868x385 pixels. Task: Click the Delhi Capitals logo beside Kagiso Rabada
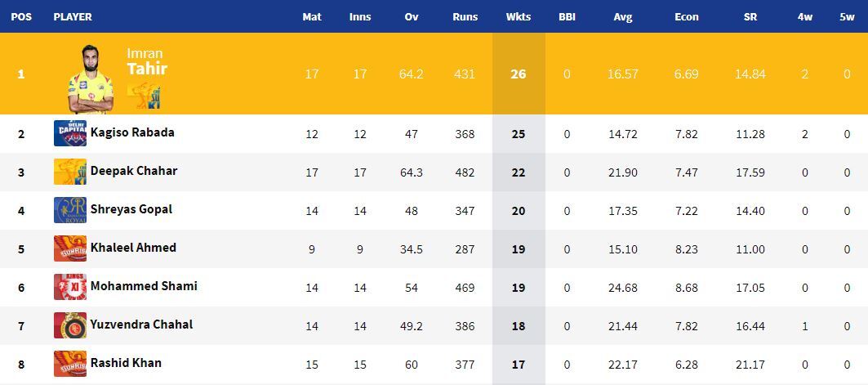pos(69,133)
